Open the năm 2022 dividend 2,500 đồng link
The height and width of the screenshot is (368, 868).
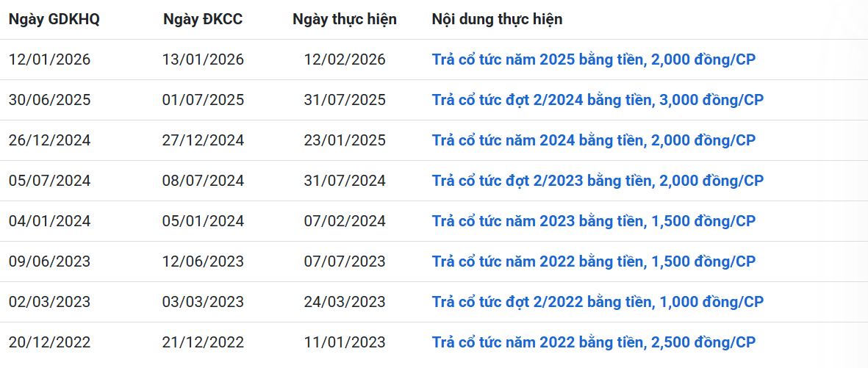[593, 342]
